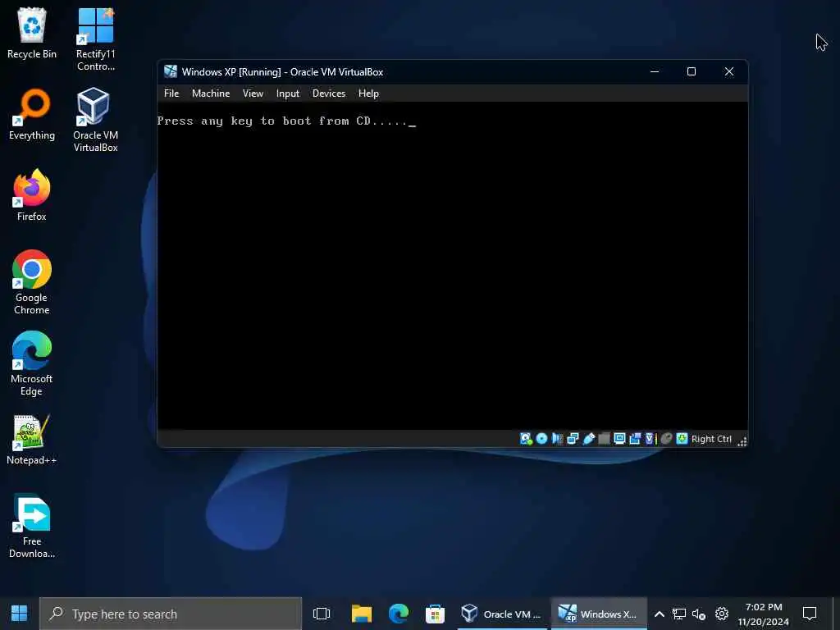The height and width of the screenshot is (630, 840).
Task: Click the VirtualBox window title bar icon
Action: [171, 71]
